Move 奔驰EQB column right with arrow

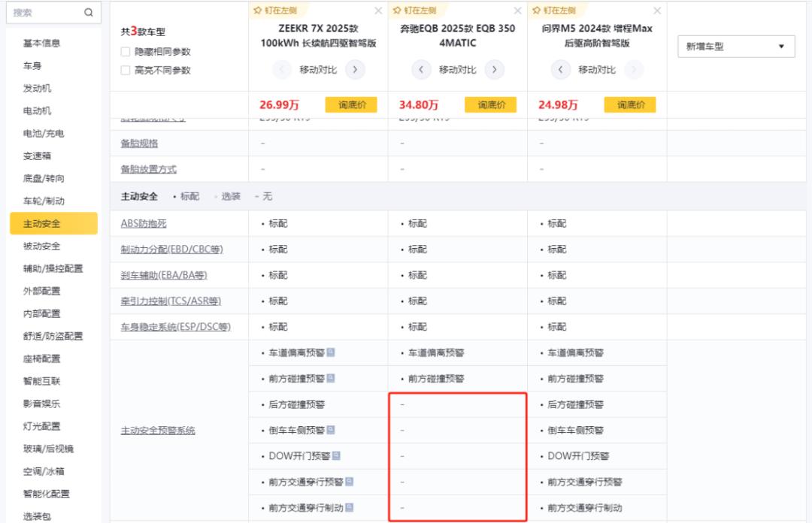[495, 69]
